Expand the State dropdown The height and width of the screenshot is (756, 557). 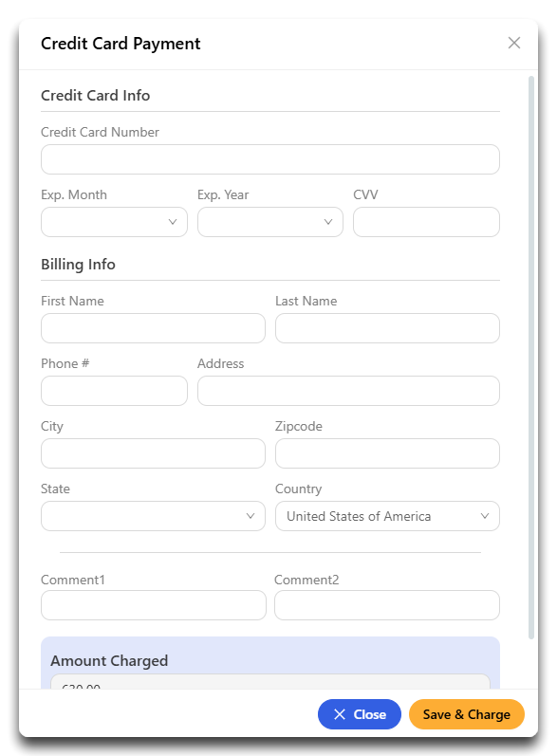click(153, 516)
